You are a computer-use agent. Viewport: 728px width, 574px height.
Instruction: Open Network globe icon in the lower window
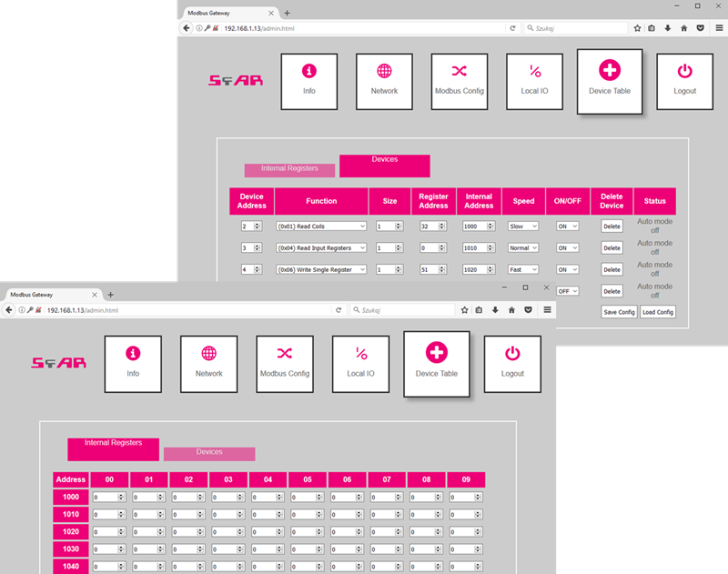click(208, 353)
